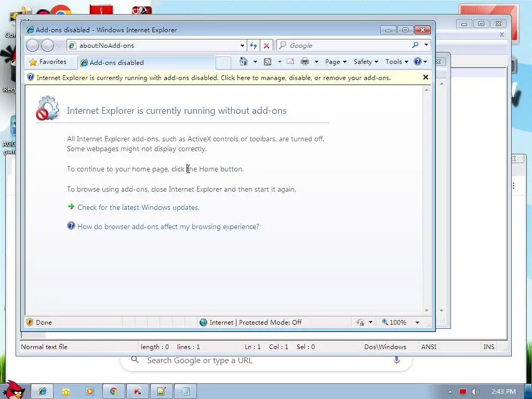Click the 2:43 PM clock
Screen dimensions: 532x399
pyautogui.click(x=503, y=392)
